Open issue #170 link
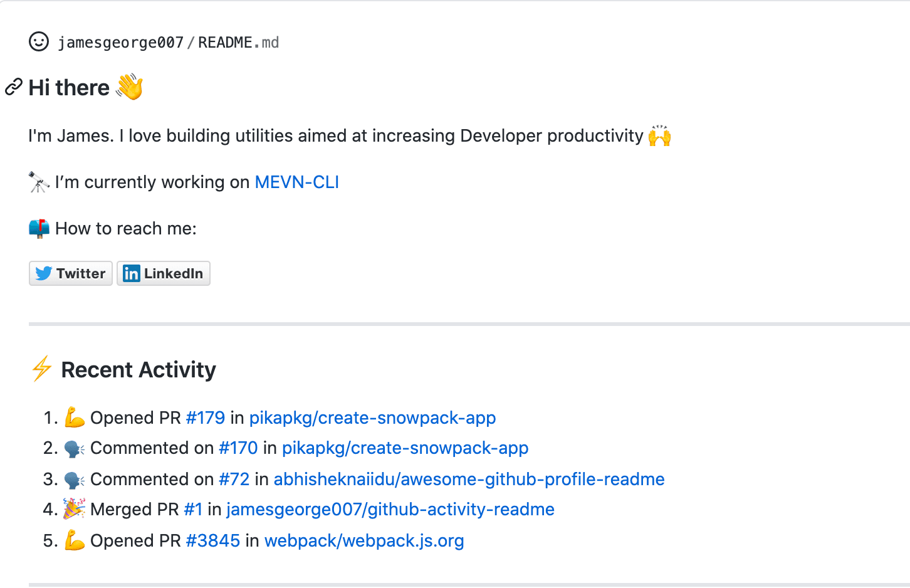This screenshot has width=910, height=588. pos(238,448)
